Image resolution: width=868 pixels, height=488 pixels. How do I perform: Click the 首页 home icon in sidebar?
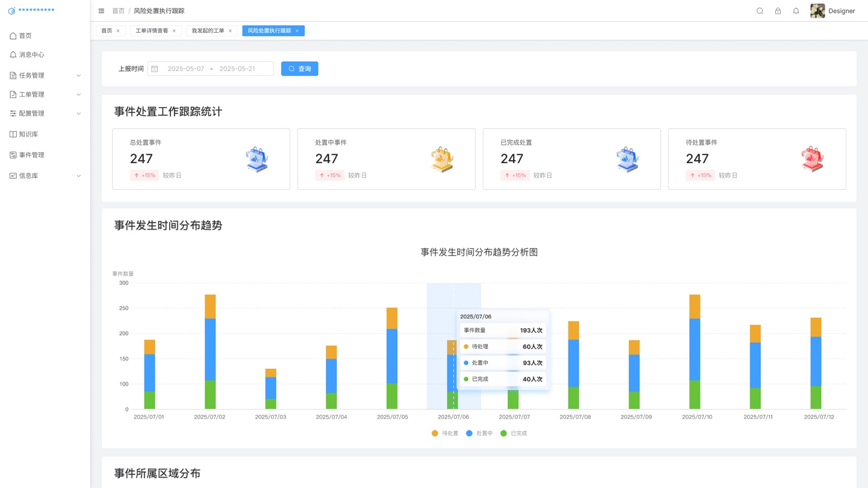(13, 36)
